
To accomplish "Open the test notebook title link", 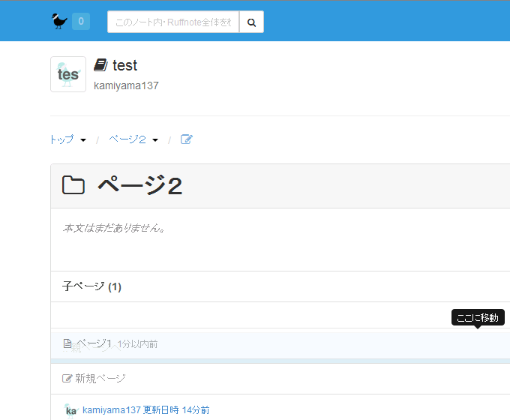I will [x=124, y=66].
